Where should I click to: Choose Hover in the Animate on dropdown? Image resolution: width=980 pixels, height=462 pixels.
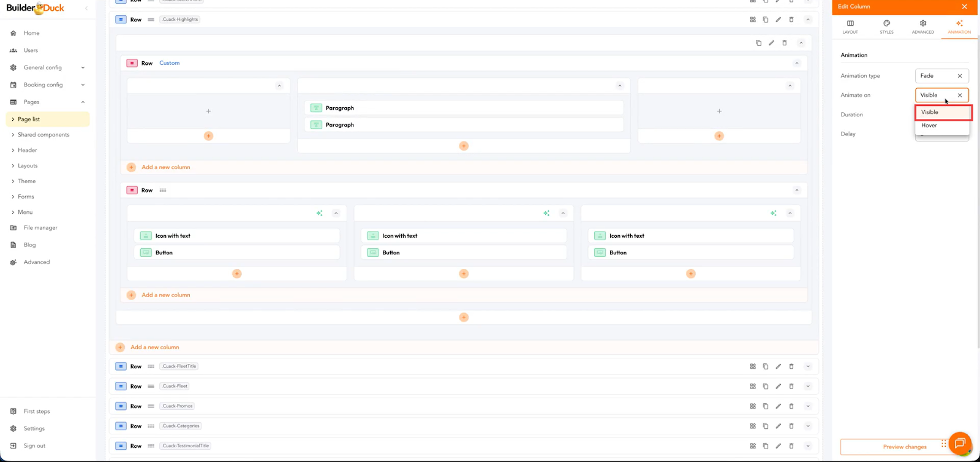click(929, 126)
